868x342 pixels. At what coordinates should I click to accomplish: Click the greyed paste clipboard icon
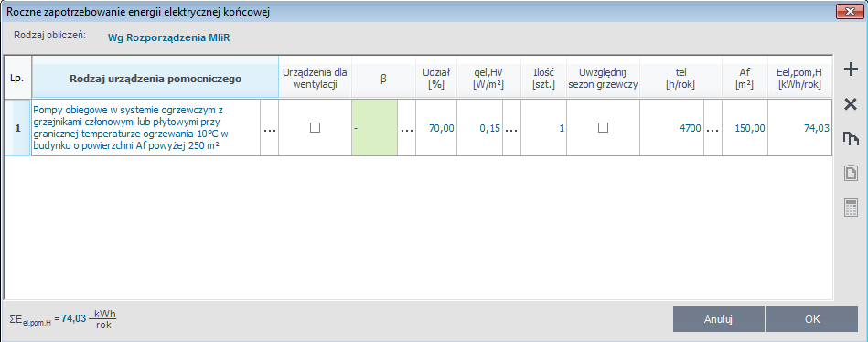click(x=851, y=173)
